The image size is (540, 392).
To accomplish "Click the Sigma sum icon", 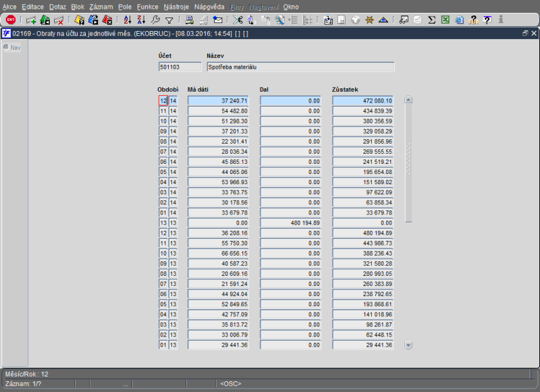I will tap(432, 20).
